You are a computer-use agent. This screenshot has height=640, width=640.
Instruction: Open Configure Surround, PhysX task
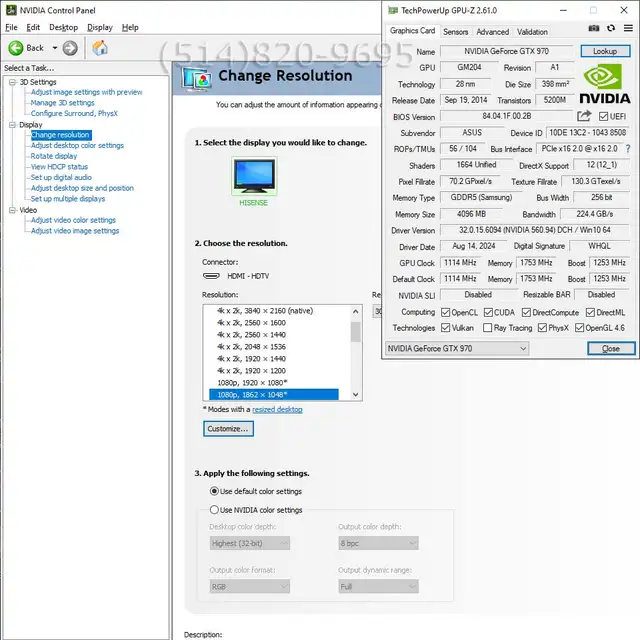[74, 113]
